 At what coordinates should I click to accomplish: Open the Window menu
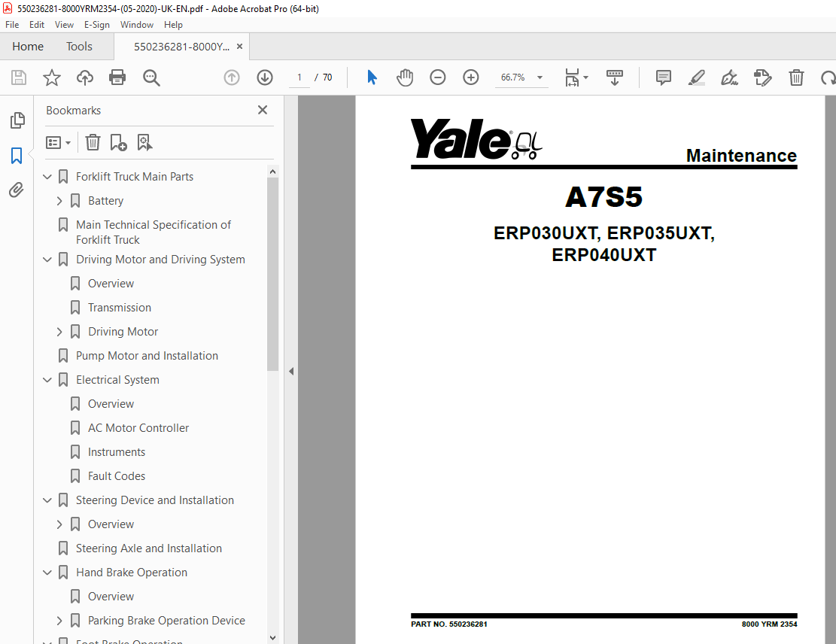(136, 25)
